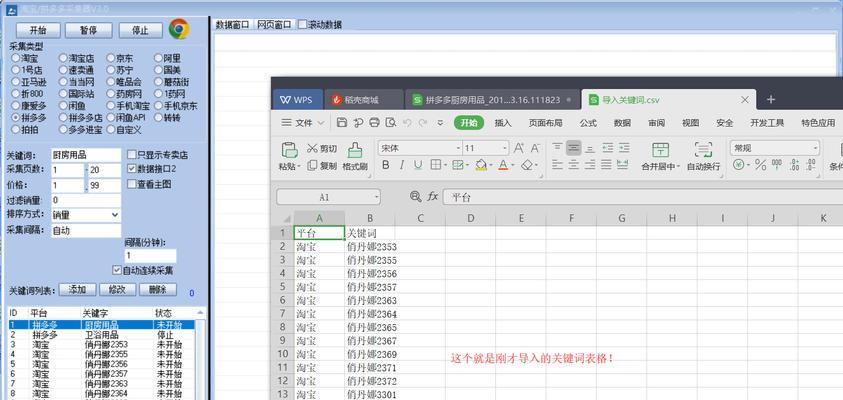Open the 稻壳商城 tab
The width and height of the screenshot is (843, 400).
pos(363,99)
